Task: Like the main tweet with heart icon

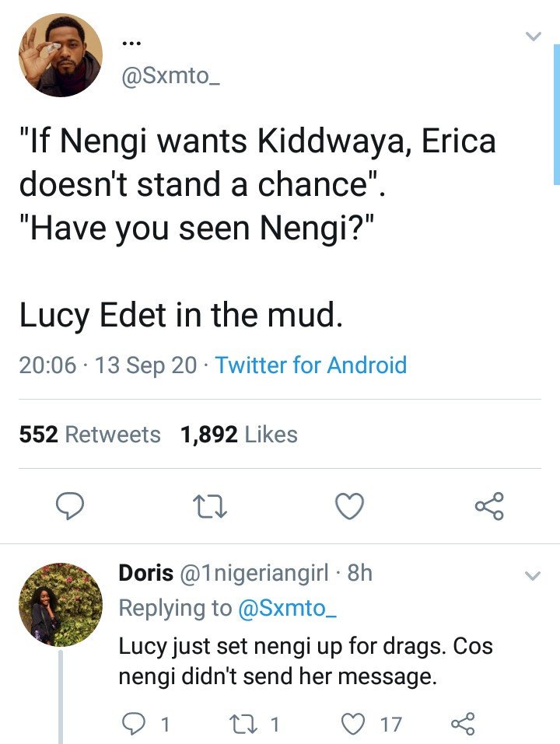Action: pos(350,506)
